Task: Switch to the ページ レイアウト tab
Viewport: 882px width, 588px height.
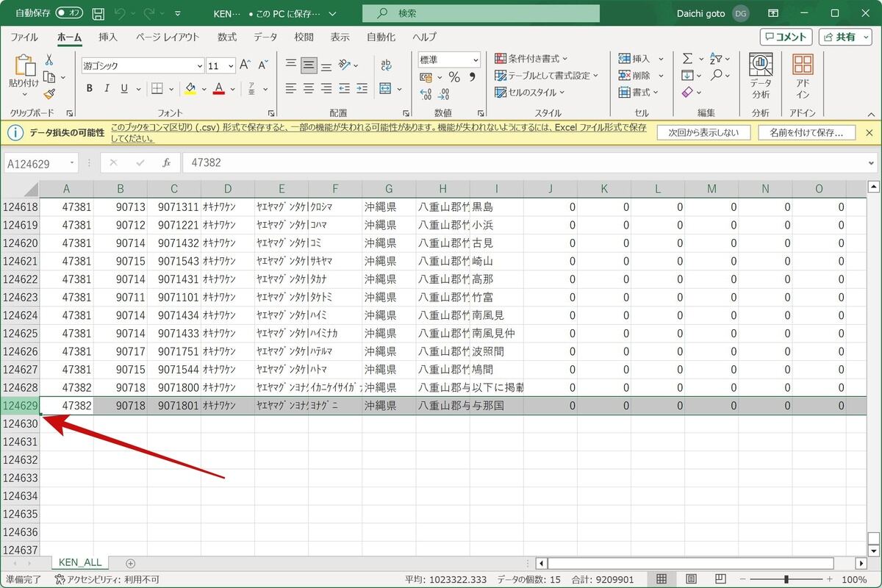Action: [168, 37]
